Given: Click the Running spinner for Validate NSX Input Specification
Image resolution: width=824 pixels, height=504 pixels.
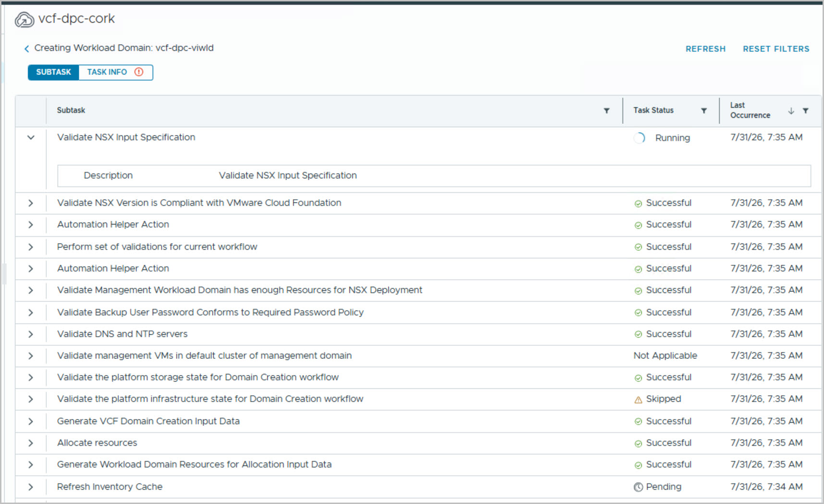Looking at the screenshot, I should [640, 138].
